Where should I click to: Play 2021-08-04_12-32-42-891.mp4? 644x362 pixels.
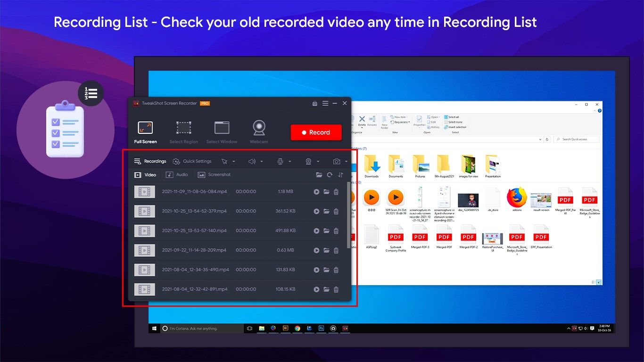(x=316, y=289)
